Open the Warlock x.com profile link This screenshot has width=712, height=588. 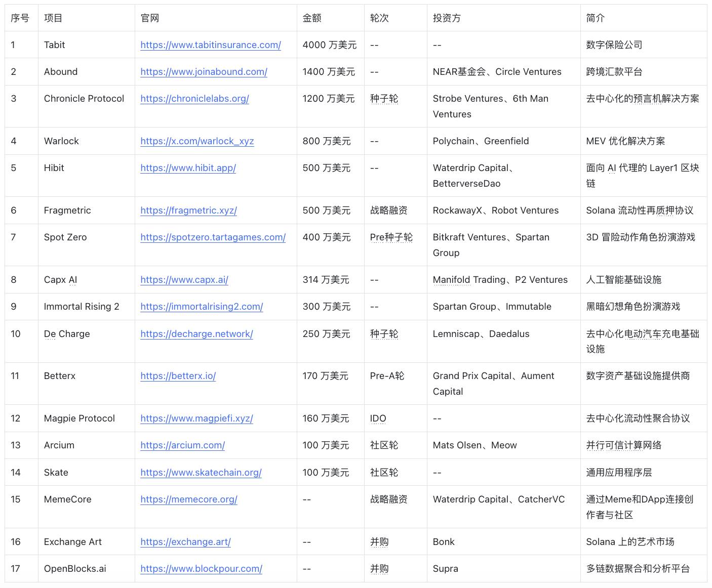coord(197,141)
